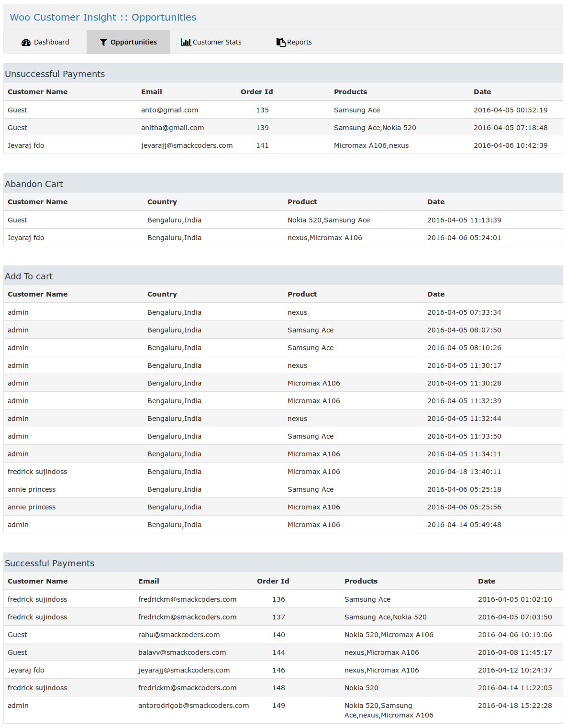Viewport: 566px width, 728px height.
Task: Click Order Id header in Unsuccessful Payments
Action: pos(256,92)
